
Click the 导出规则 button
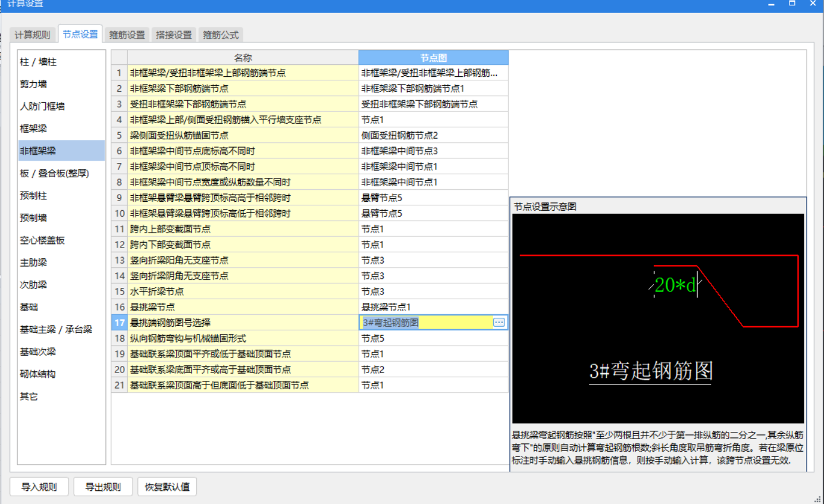tap(103, 487)
